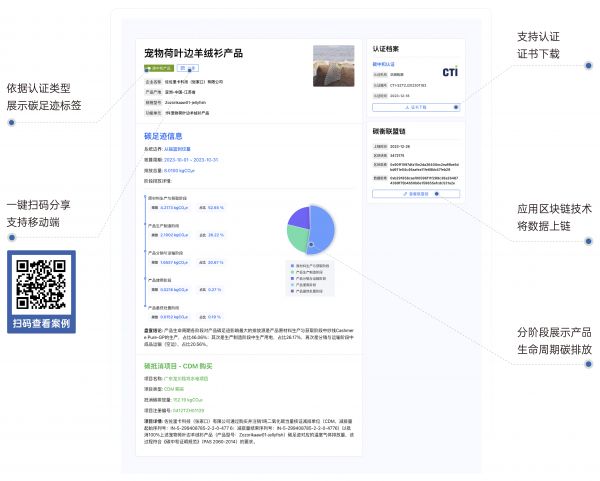Click the green pie chart segment

coord(297,238)
